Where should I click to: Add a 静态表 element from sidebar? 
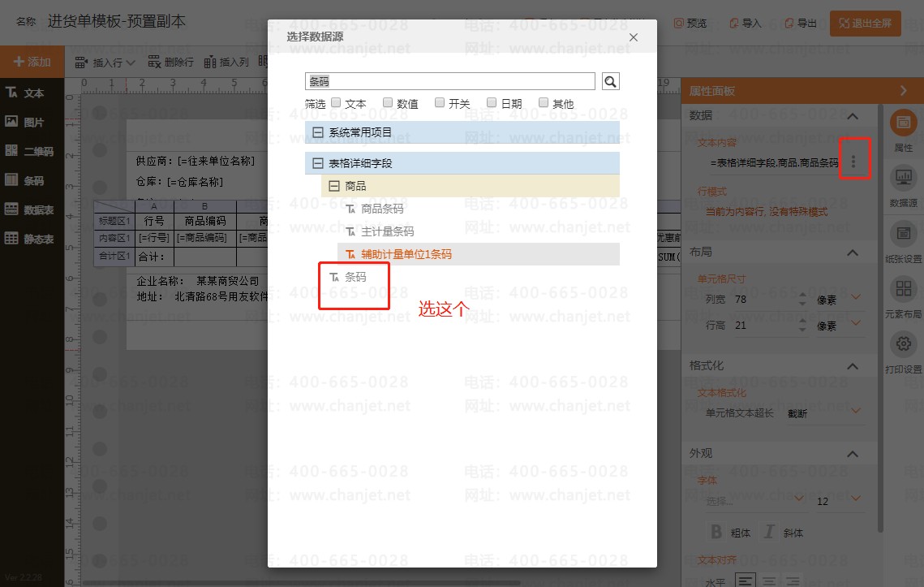(29, 239)
